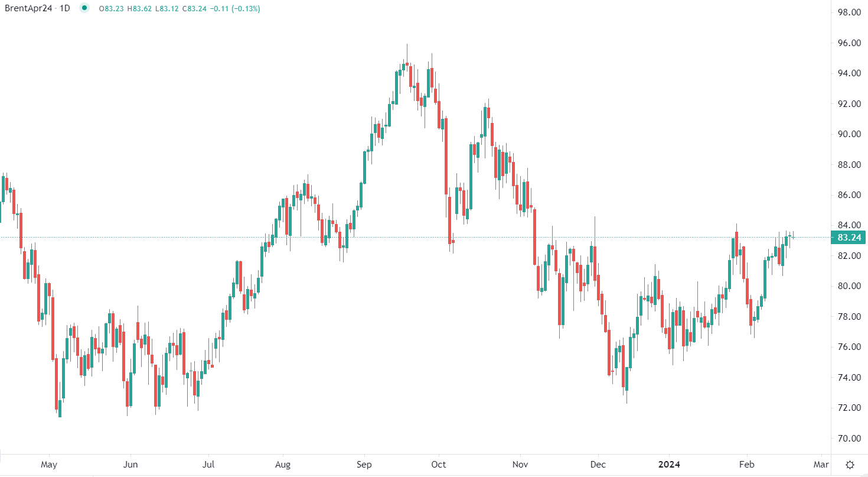This screenshot has width=868, height=477.
Task: Click the Open value O83.23
Action: [x=113, y=9]
